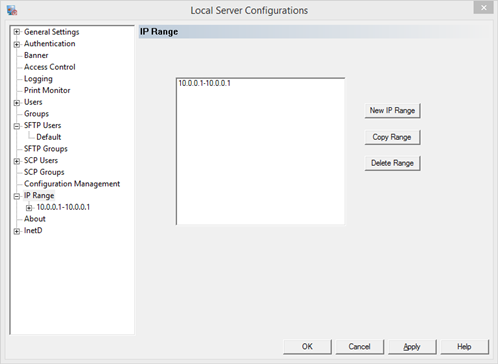Select Authentication in the tree

[49, 44]
